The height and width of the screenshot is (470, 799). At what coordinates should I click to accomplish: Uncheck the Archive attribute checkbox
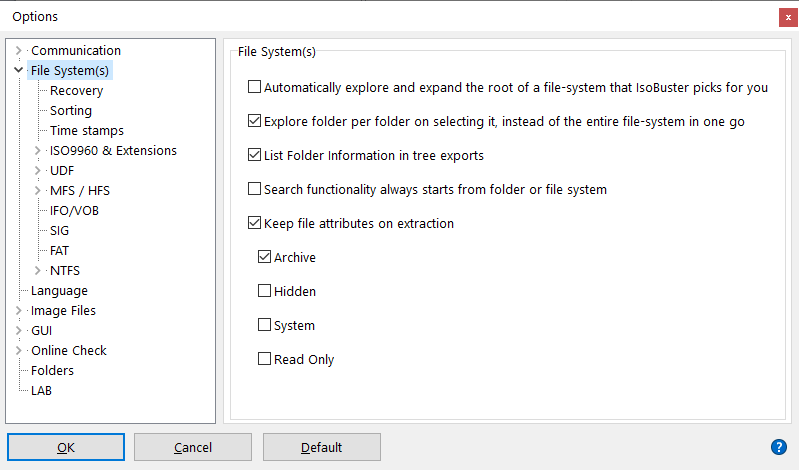coord(264,257)
